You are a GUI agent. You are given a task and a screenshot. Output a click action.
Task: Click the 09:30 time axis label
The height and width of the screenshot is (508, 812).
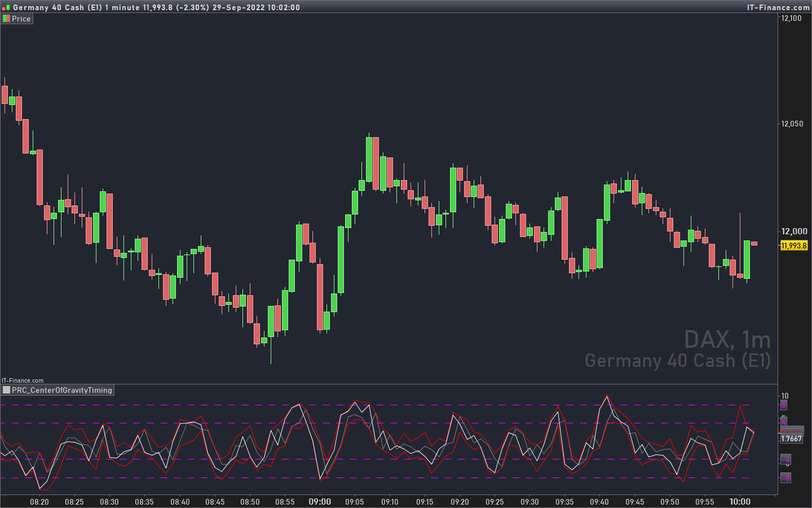529,502
